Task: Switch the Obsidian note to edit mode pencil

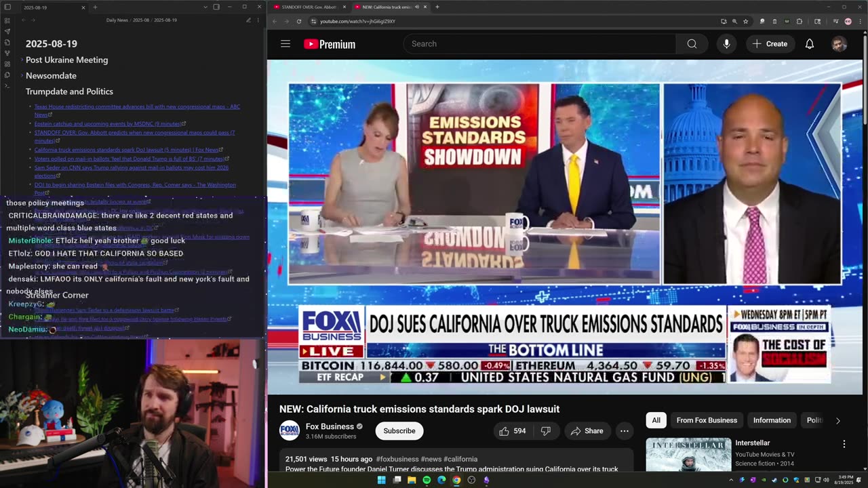Action: pos(248,20)
